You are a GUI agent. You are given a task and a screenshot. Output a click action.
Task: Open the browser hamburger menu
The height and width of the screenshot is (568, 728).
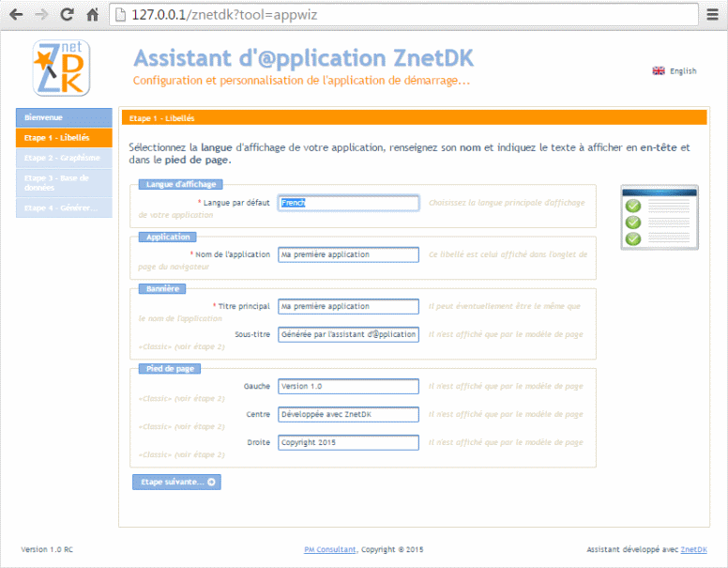point(713,15)
